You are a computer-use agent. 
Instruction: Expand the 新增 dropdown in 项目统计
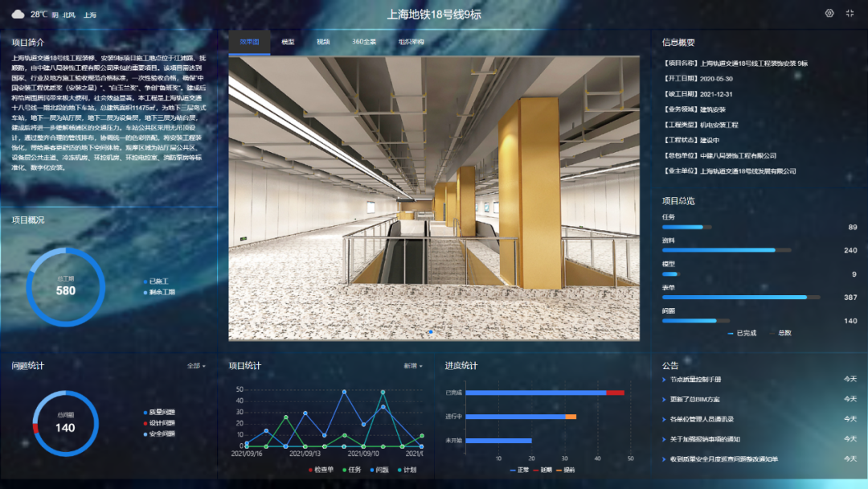(413, 366)
